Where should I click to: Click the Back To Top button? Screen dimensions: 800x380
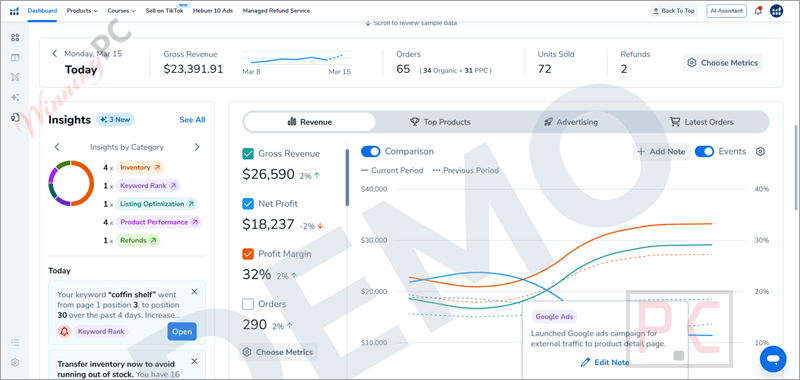tap(673, 11)
